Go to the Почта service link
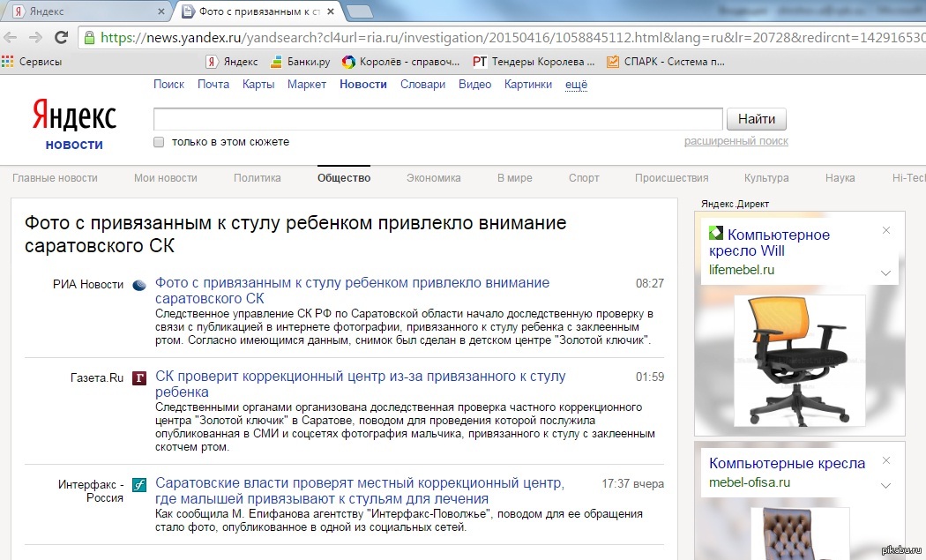The width and height of the screenshot is (926, 560). point(213,85)
